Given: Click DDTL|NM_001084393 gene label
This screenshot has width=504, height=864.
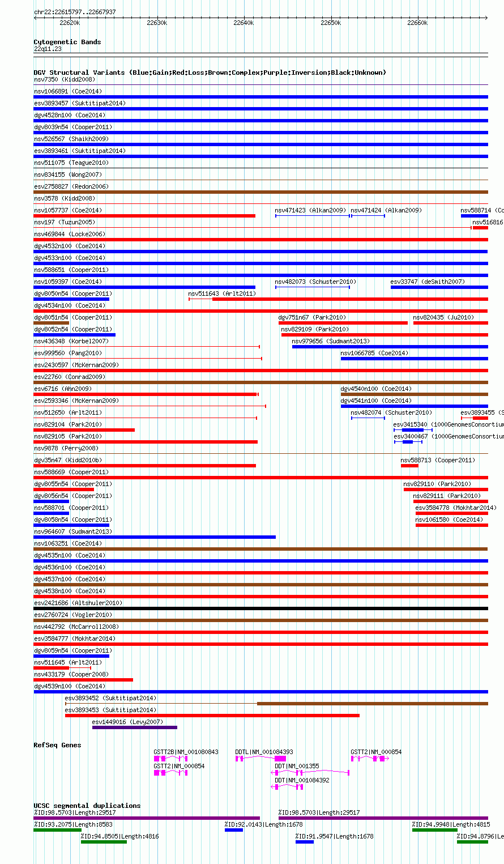Looking at the screenshot, I should click(x=264, y=752).
